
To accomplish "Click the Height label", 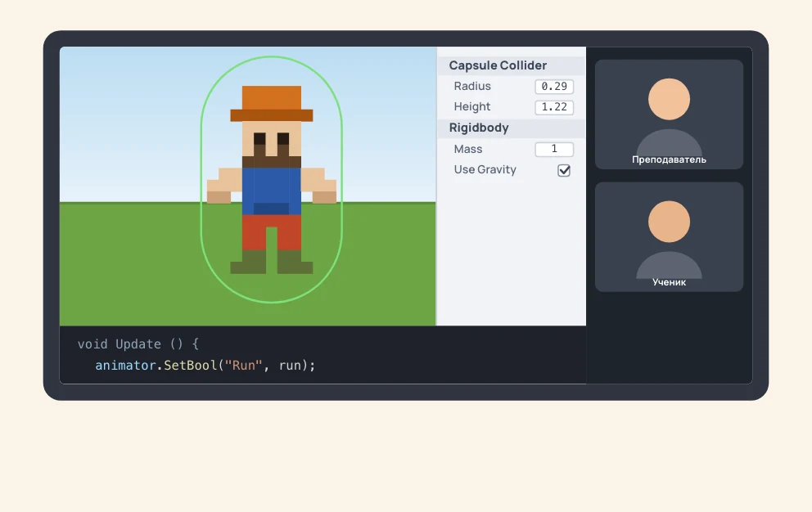I will pos(471,106).
